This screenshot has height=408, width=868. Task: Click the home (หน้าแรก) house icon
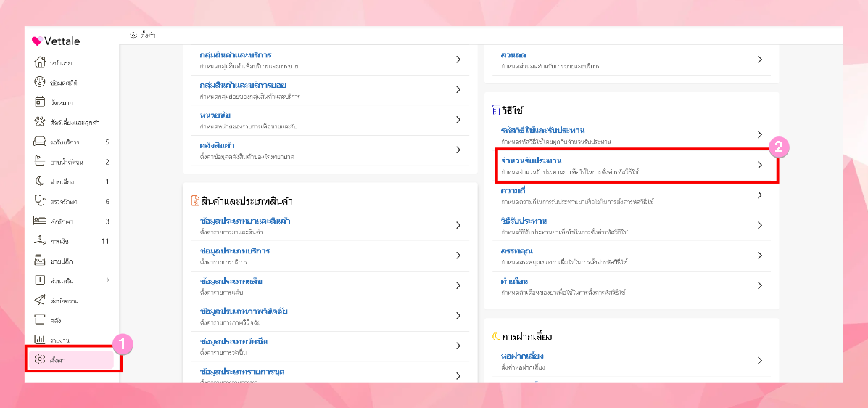click(40, 62)
